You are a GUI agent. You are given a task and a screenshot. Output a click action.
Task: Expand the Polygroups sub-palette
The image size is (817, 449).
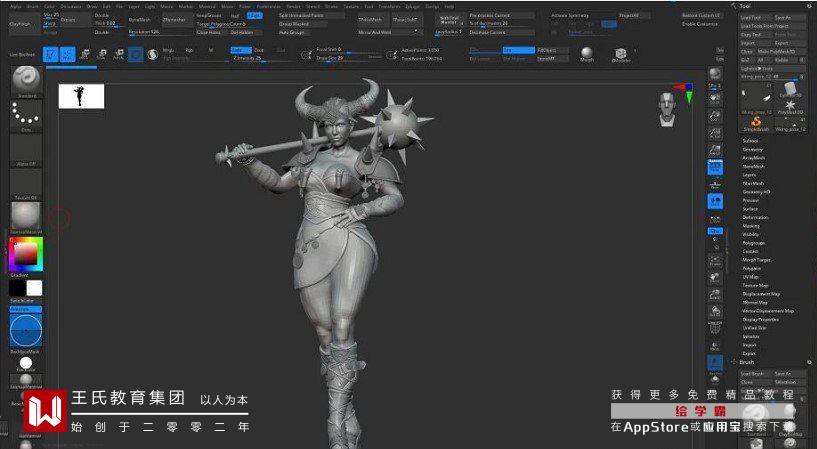coord(753,243)
